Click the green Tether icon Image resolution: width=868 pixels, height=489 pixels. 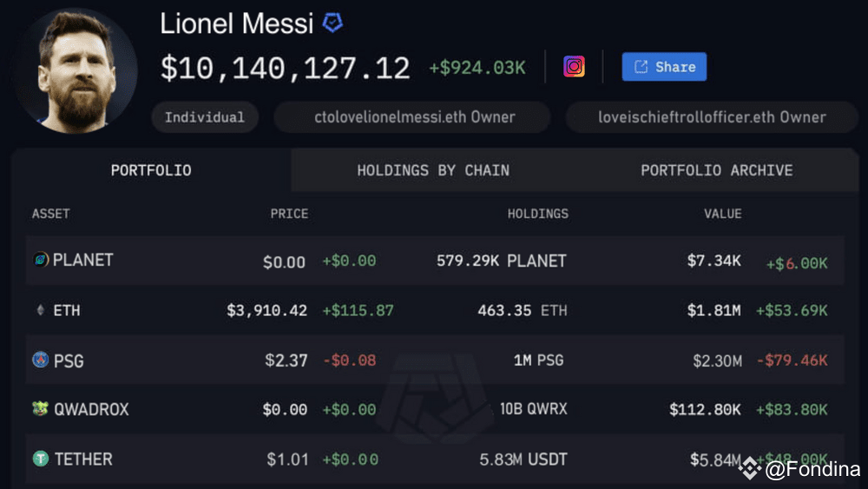click(41, 459)
